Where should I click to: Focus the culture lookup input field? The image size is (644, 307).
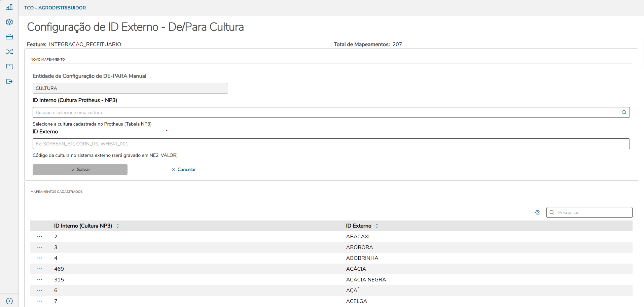pyautogui.click(x=325, y=112)
